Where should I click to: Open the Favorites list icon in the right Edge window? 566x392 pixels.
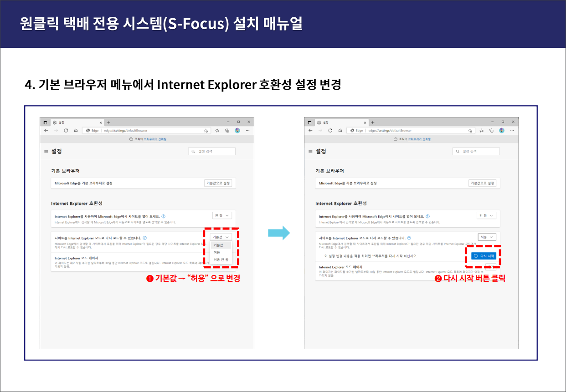click(482, 130)
